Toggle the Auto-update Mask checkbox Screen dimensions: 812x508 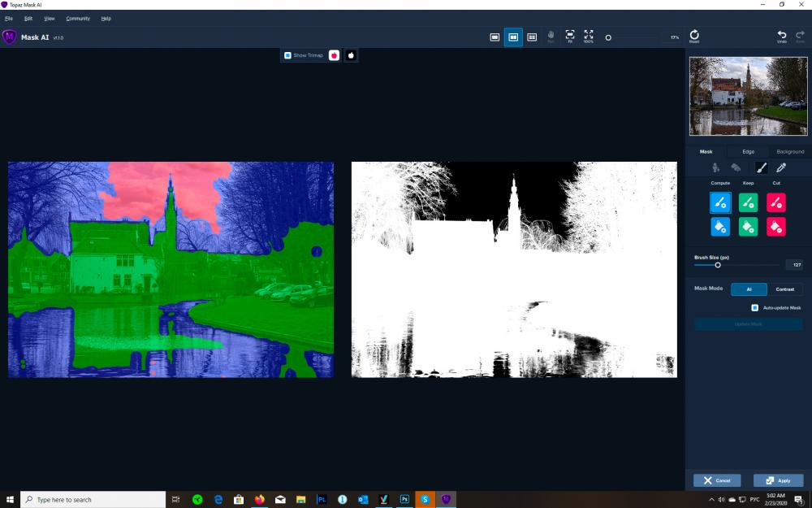click(x=754, y=308)
